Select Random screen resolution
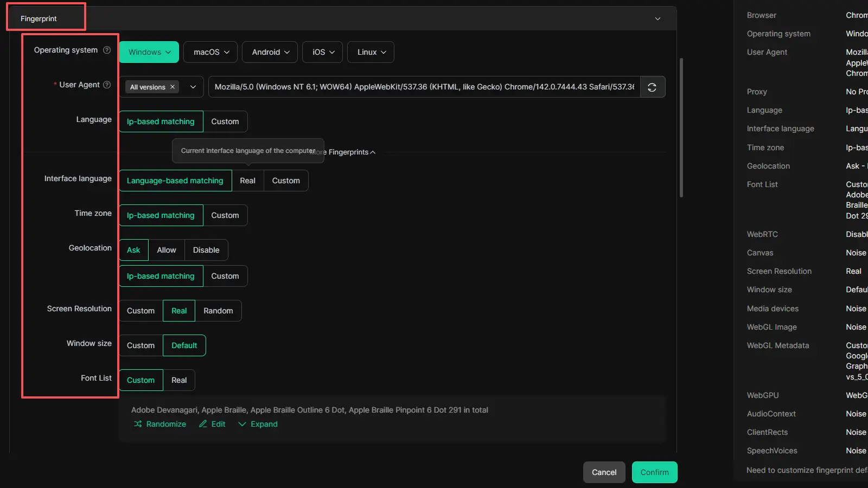This screenshot has height=488, width=868. click(218, 311)
